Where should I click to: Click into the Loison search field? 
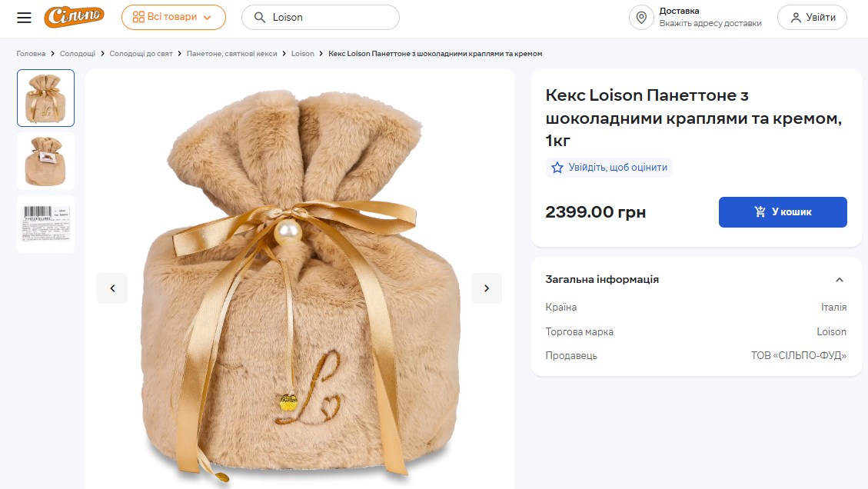pos(331,17)
